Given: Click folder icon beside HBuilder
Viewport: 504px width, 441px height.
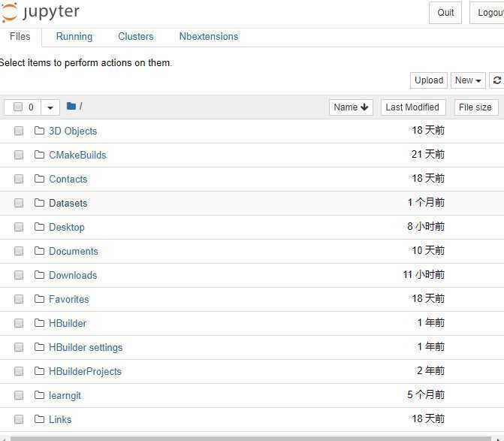Looking at the screenshot, I should point(39,323).
